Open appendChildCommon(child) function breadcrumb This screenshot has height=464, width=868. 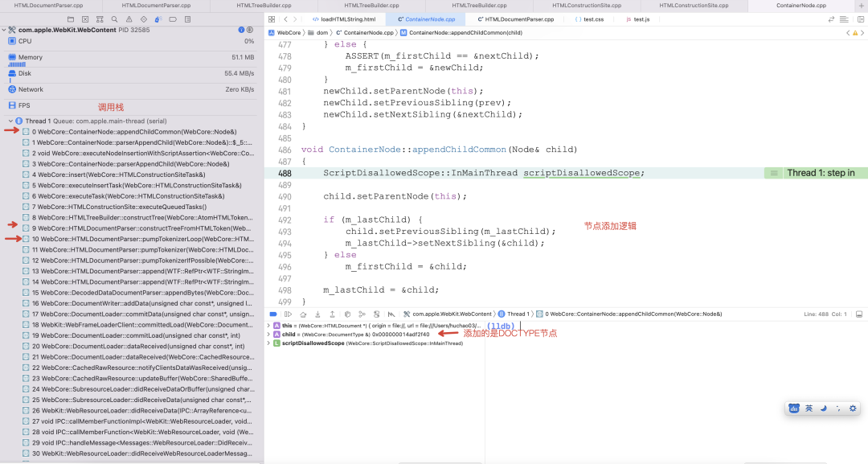click(461, 33)
